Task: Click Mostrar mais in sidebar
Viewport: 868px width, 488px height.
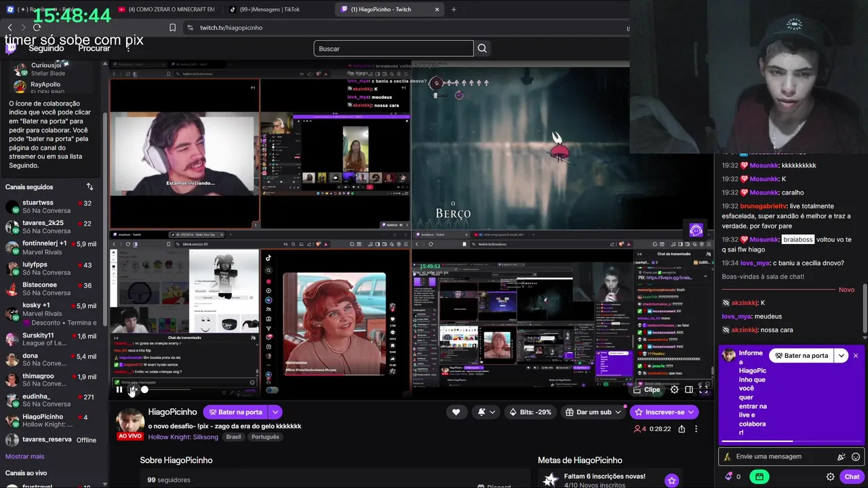Action: pyautogui.click(x=24, y=457)
